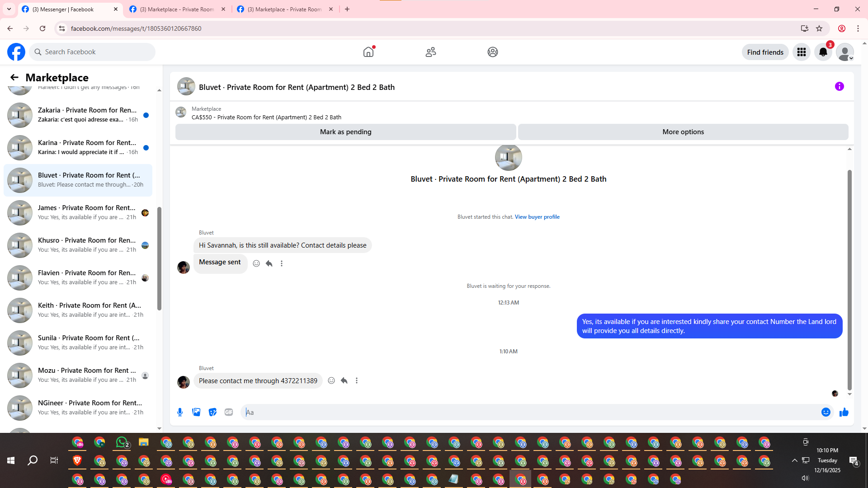
Task: Install app icon in address bar
Action: (x=805, y=28)
